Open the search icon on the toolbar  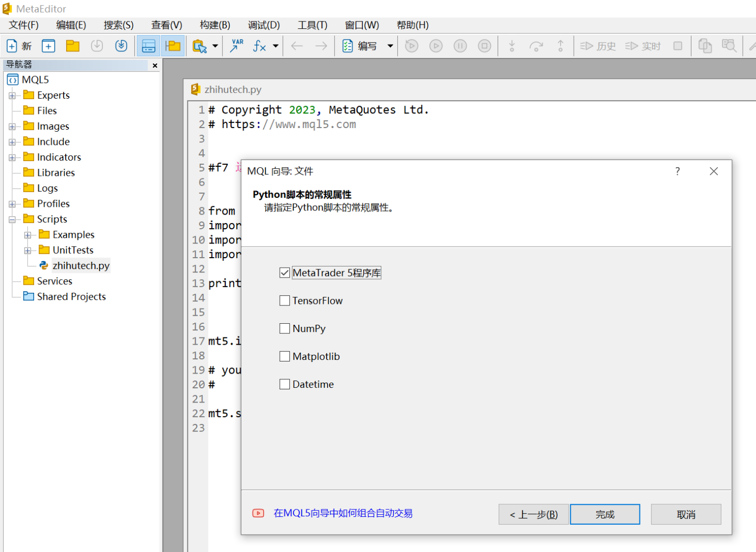click(729, 46)
